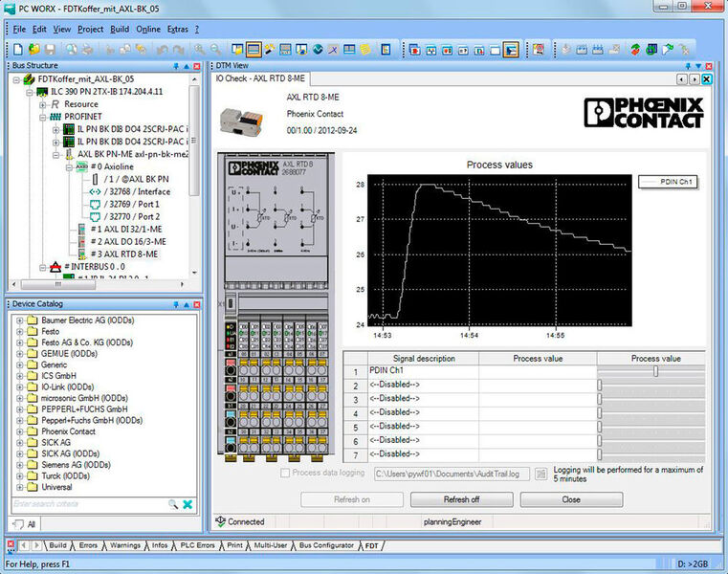Click the AuditTrail.log path field
728x574 pixels.
(x=452, y=475)
